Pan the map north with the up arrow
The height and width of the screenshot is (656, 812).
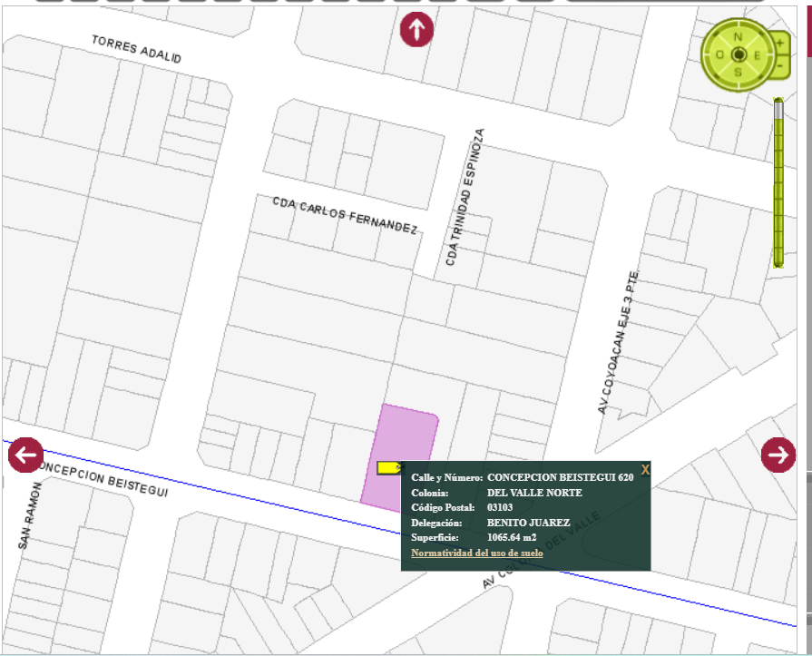[416, 30]
